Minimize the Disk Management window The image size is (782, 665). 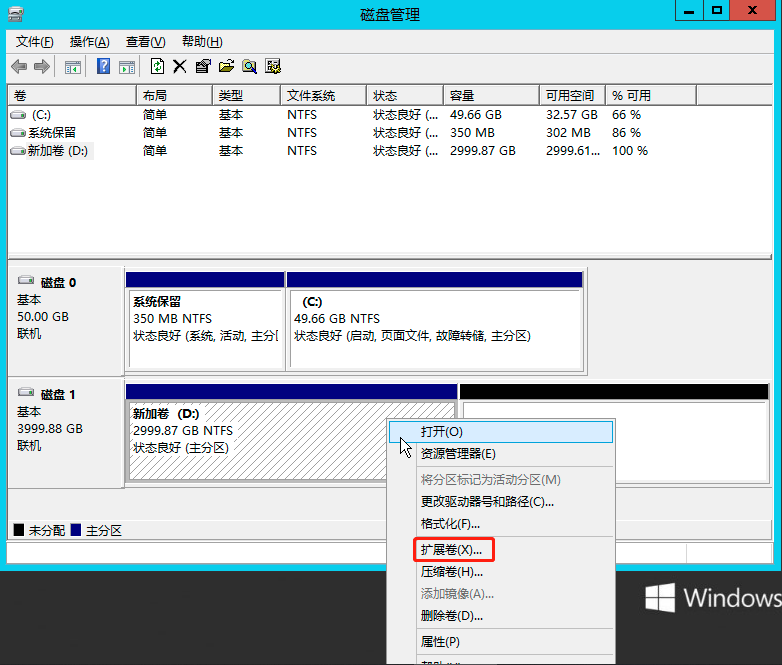[x=689, y=10]
